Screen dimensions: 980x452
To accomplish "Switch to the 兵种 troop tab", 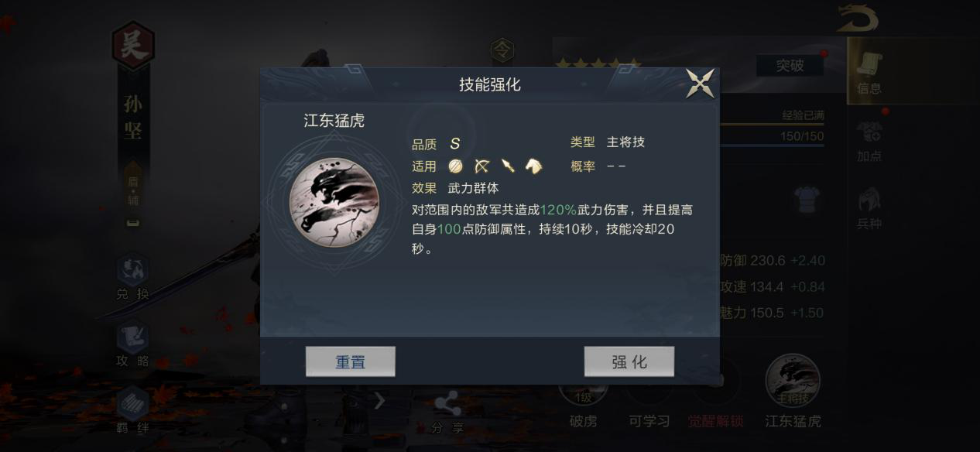I will 869,209.
